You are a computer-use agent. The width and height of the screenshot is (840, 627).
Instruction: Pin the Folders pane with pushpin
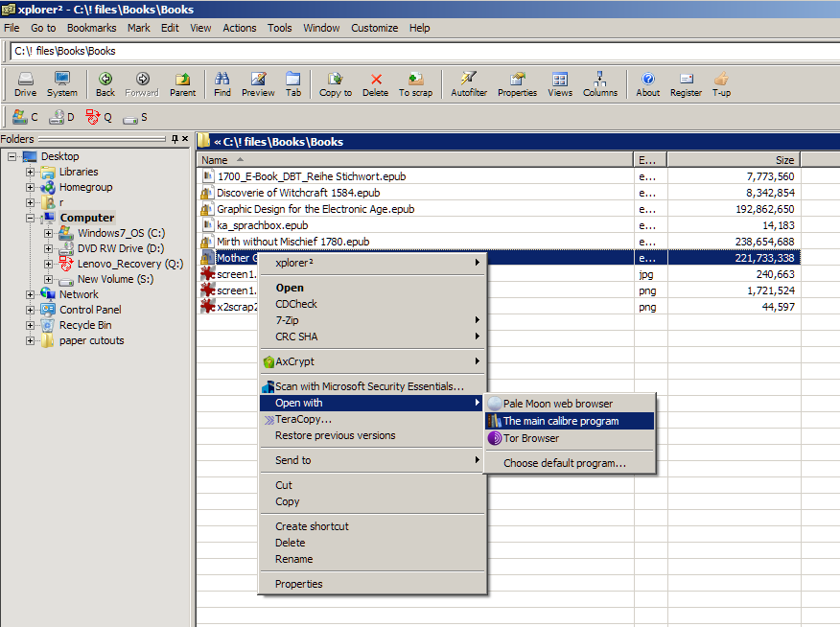(175, 139)
